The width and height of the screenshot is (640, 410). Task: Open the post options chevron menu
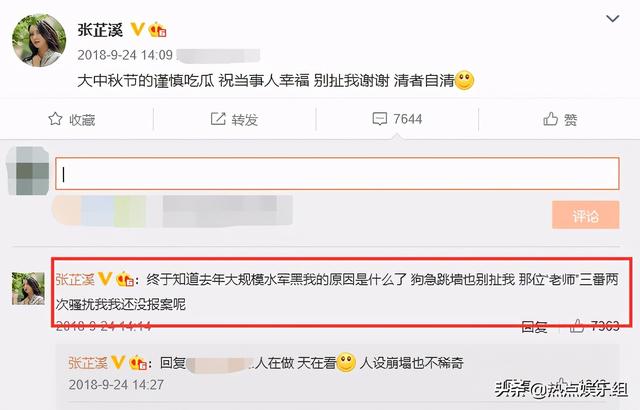(x=613, y=19)
